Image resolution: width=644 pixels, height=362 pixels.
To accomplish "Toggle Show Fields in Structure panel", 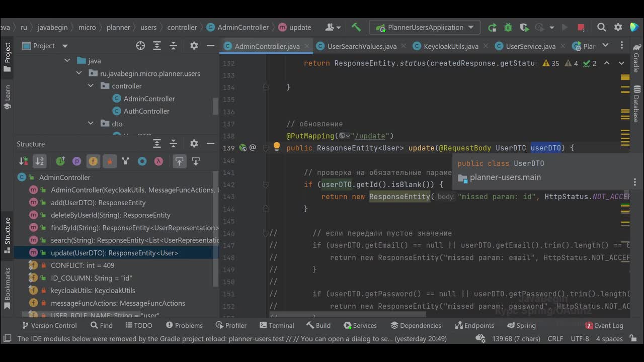I will (x=93, y=161).
